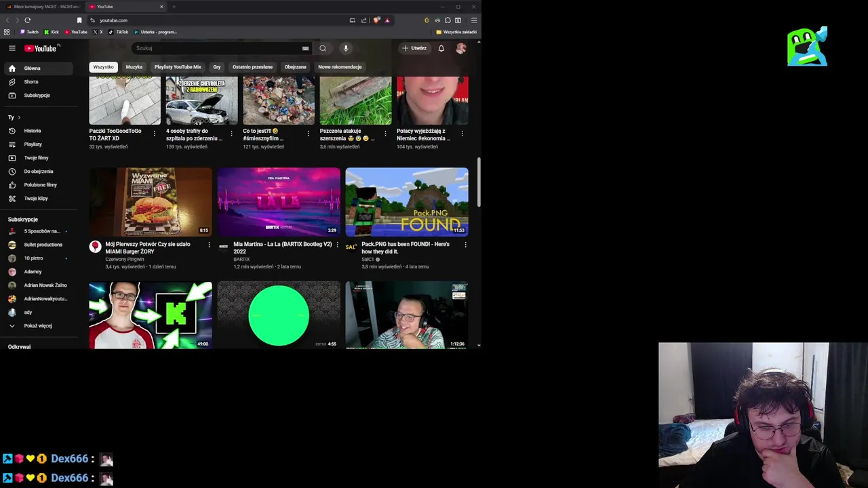868x488 pixels.
Task: Open the browser main menu icon
Action: point(474,20)
